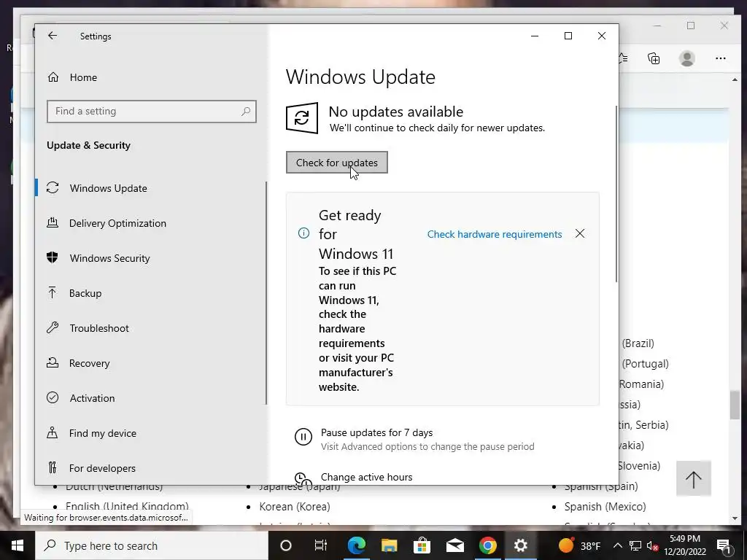This screenshot has height=560, width=747.
Task: Click the taskbar search box
Action: [x=152, y=545]
